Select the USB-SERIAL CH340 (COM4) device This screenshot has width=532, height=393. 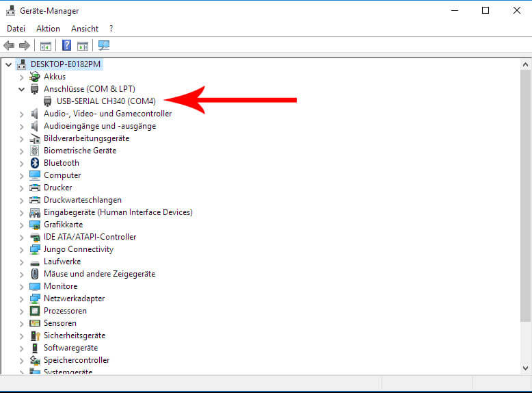coord(106,101)
